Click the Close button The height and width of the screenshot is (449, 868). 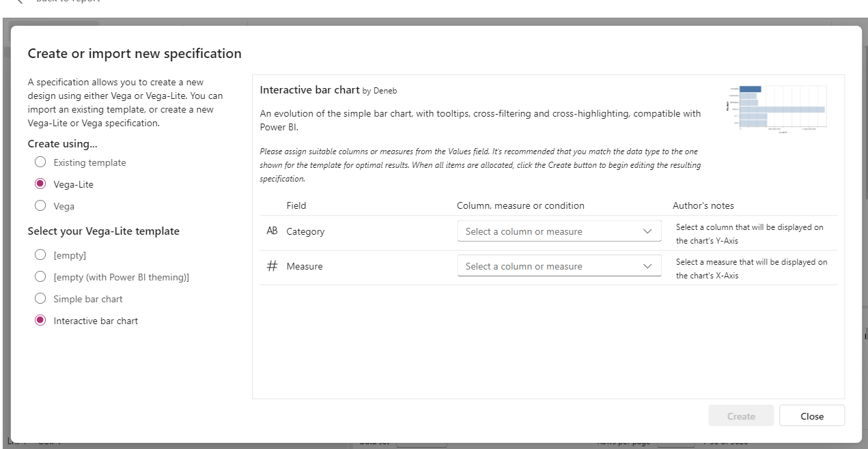(811, 415)
